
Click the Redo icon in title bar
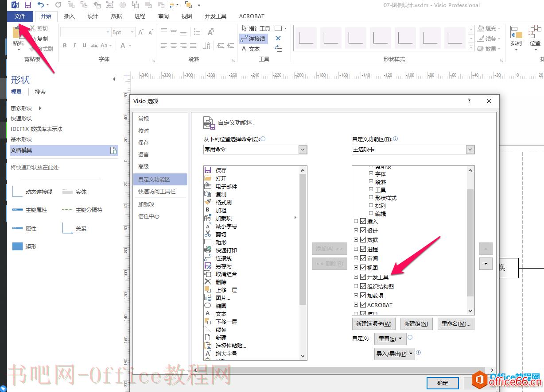coord(58,5)
